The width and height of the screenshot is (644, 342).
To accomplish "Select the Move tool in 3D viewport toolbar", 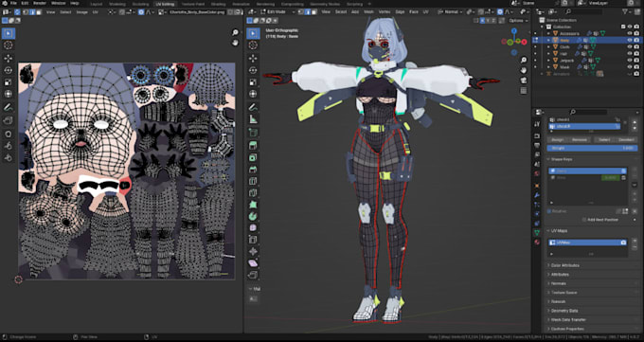I will coord(254,59).
